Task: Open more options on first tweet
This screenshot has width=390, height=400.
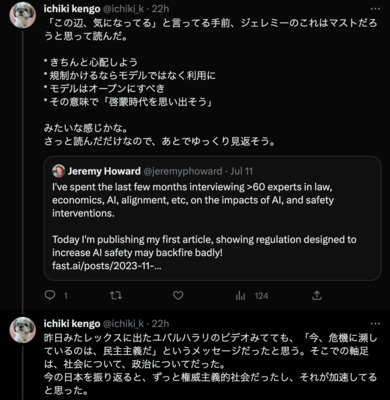Action: [375, 9]
